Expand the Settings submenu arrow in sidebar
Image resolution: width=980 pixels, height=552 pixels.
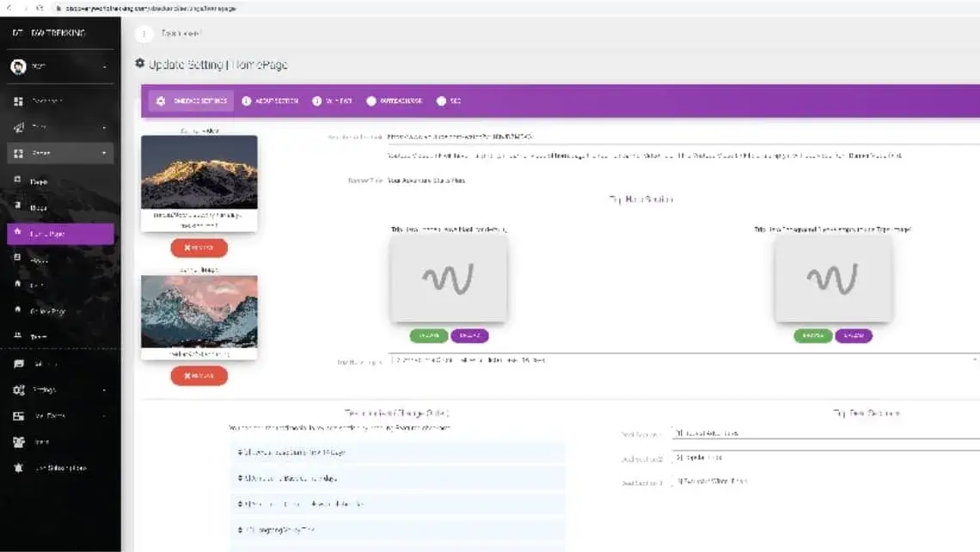point(105,390)
